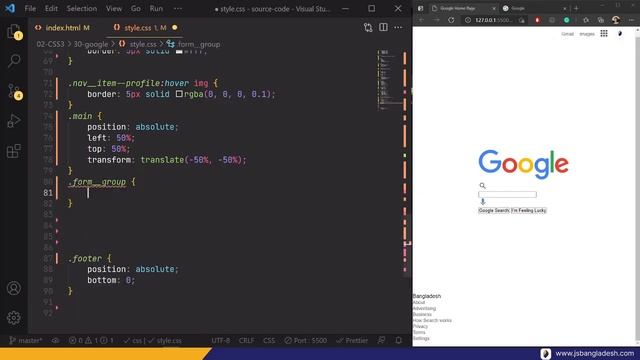This screenshot has width=640, height=360.
Task: Change the CRLF line ending setting
Action: click(247, 340)
